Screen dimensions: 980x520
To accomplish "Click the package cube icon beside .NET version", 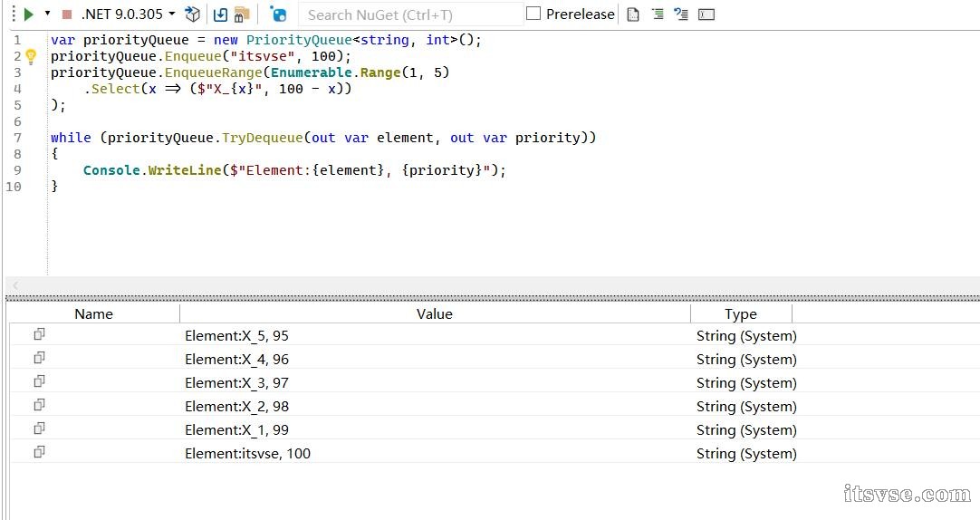I will tap(192, 14).
